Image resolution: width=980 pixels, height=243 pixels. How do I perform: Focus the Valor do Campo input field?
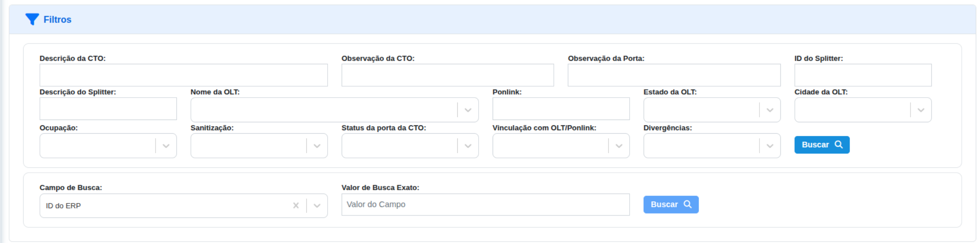(485, 204)
